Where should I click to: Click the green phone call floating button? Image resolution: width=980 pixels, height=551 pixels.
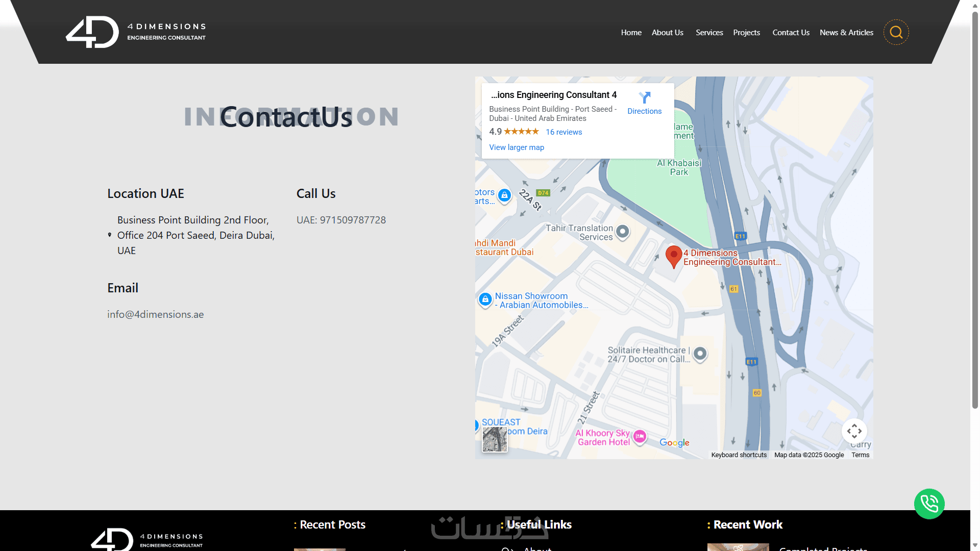click(x=929, y=504)
